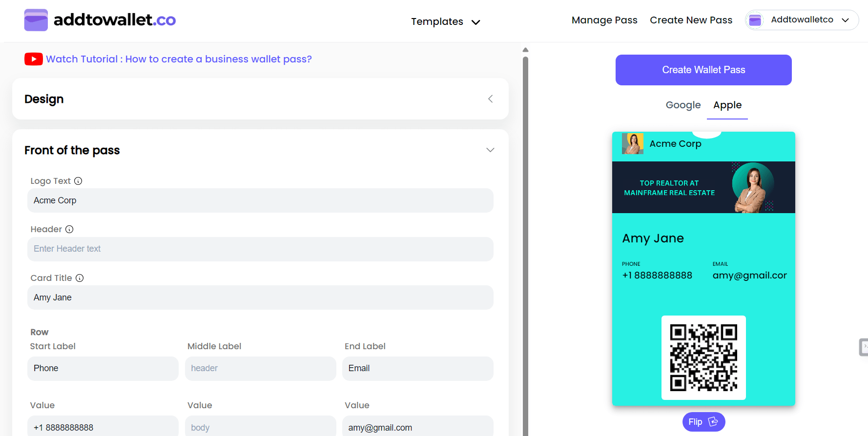Screen dimensions: 868x436
Task: Open the Addtowalletco account dropdown
Action: coord(846,20)
